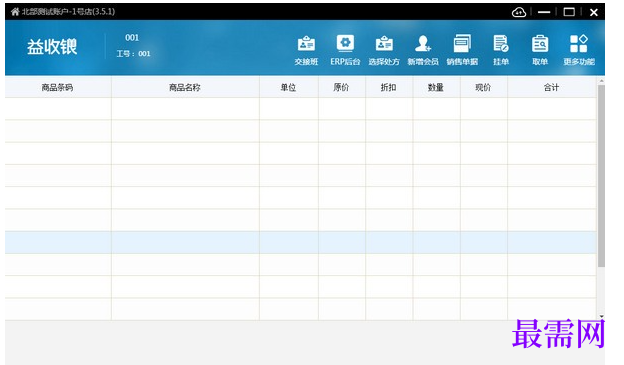The width and height of the screenshot is (624, 365).
Task: Click the 现价 column header
Action: pyautogui.click(x=484, y=87)
